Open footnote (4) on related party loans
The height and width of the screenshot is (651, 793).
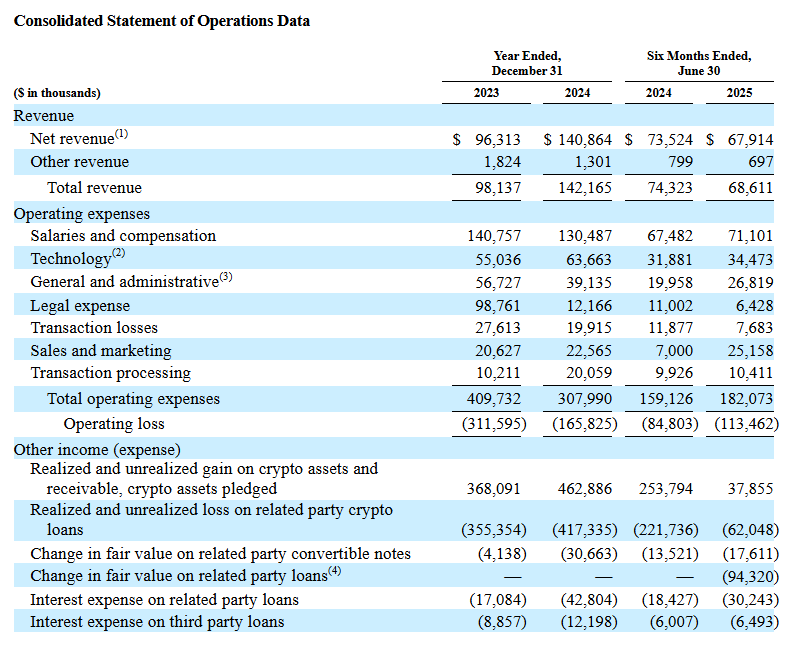pyautogui.click(x=334, y=571)
